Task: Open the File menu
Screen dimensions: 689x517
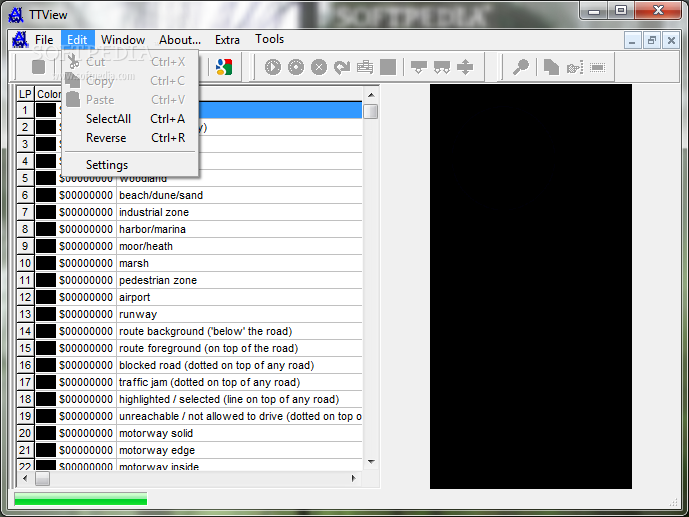Action: (44, 40)
